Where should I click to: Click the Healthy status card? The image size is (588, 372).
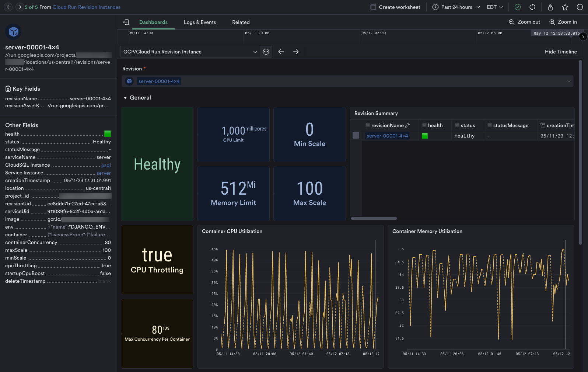(157, 164)
